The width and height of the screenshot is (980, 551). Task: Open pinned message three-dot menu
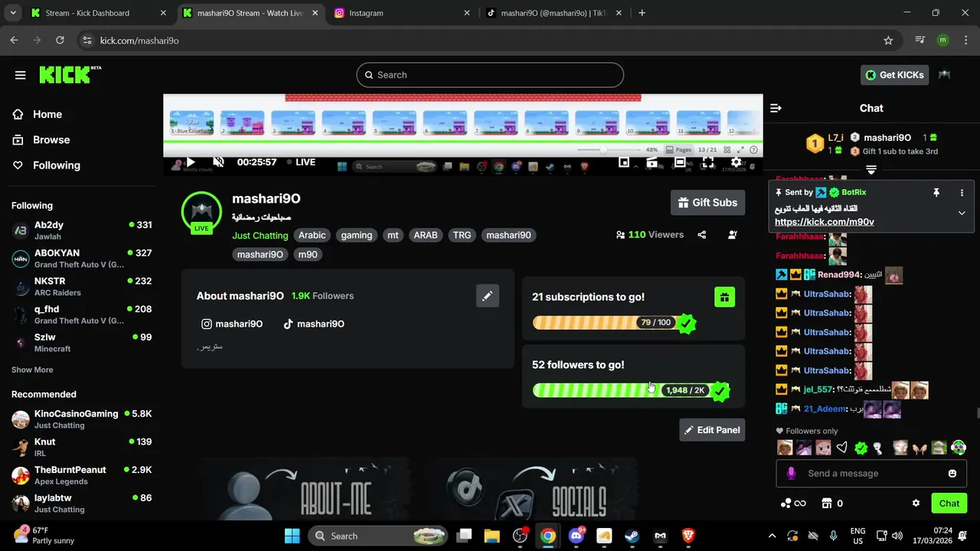pos(962,193)
